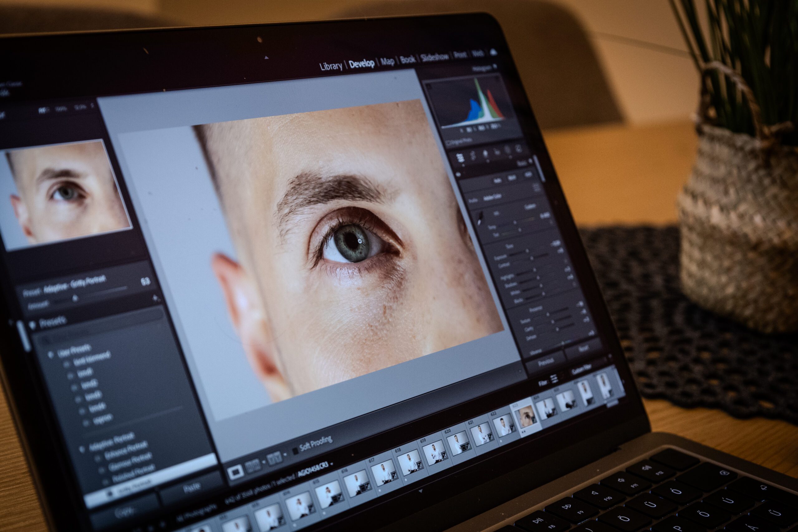Collapse the filmstrip with bottom arrow
Screen dimensions: 798x532
pos(421,491)
